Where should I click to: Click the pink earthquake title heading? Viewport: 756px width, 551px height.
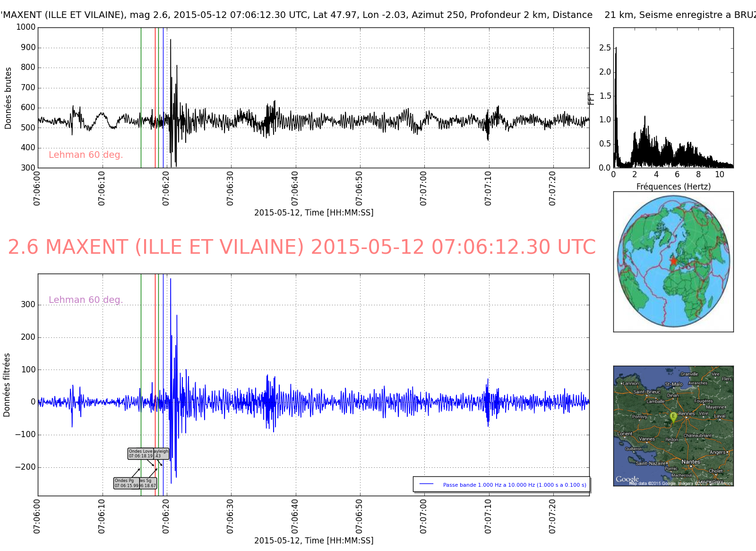tap(301, 247)
